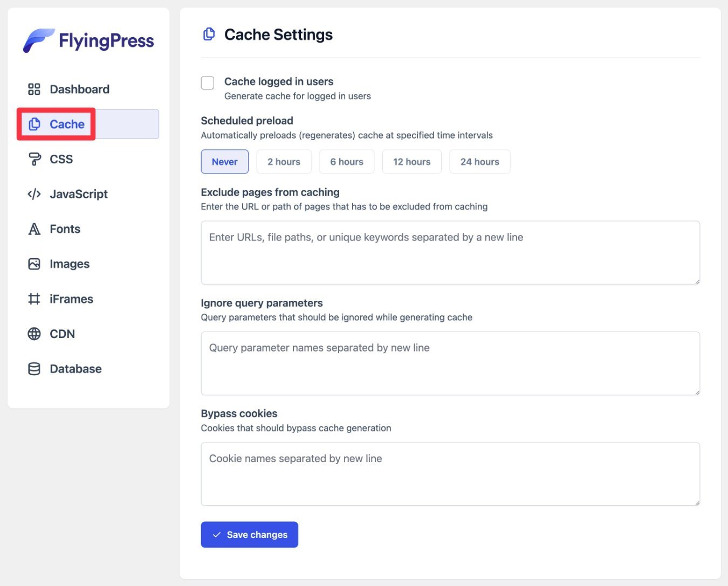The image size is (728, 586).
Task: Click resize handle of Ignore query parameters textarea
Action: click(x=697, y=392)
